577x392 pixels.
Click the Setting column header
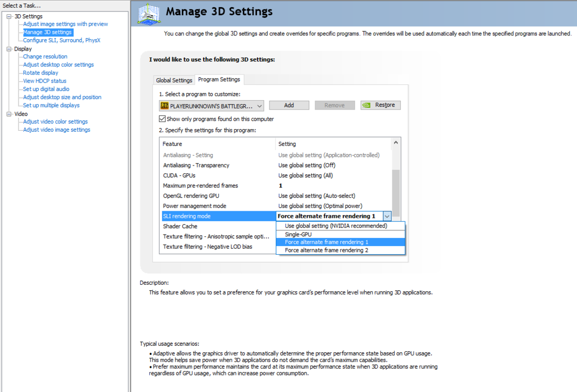334,144
